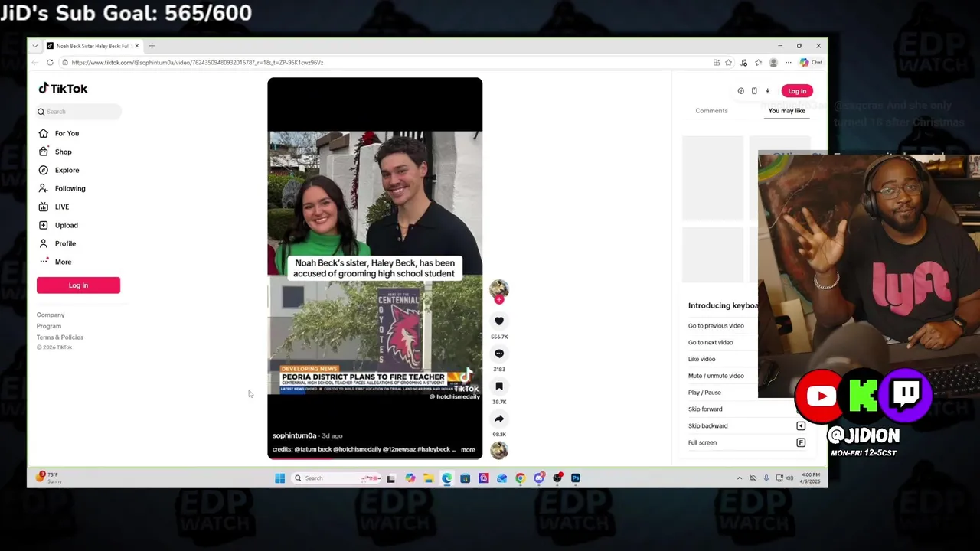Open the Windows Start menu
Screen dimensions: 980x551
279,478
